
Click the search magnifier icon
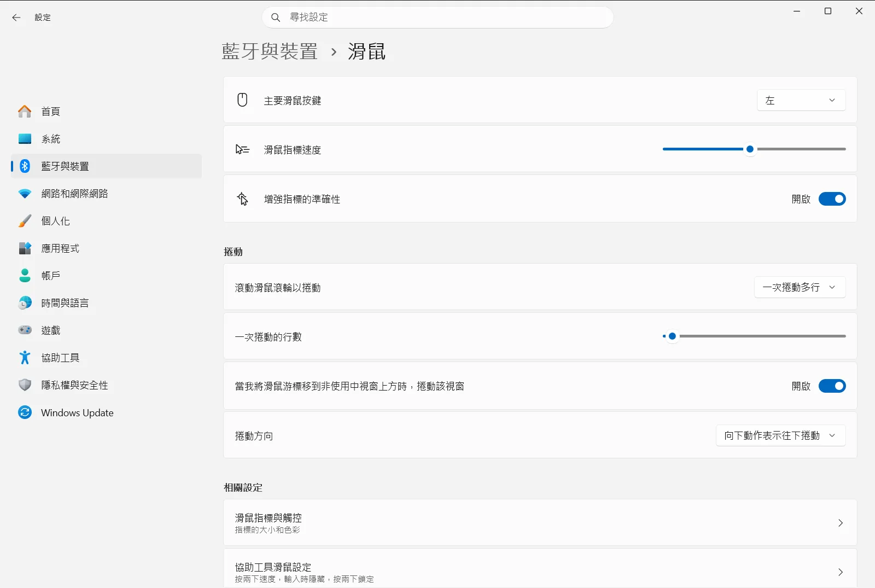click(x=276, y=18)
